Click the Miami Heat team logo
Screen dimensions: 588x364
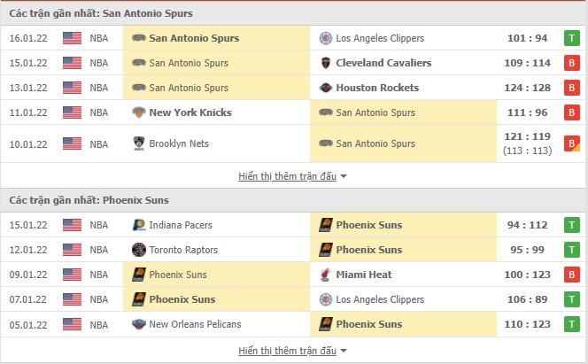click(326, 275)
